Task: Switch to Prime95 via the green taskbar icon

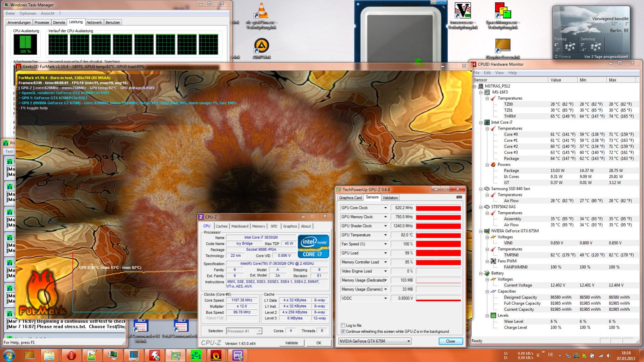Action: click(196, 355)
